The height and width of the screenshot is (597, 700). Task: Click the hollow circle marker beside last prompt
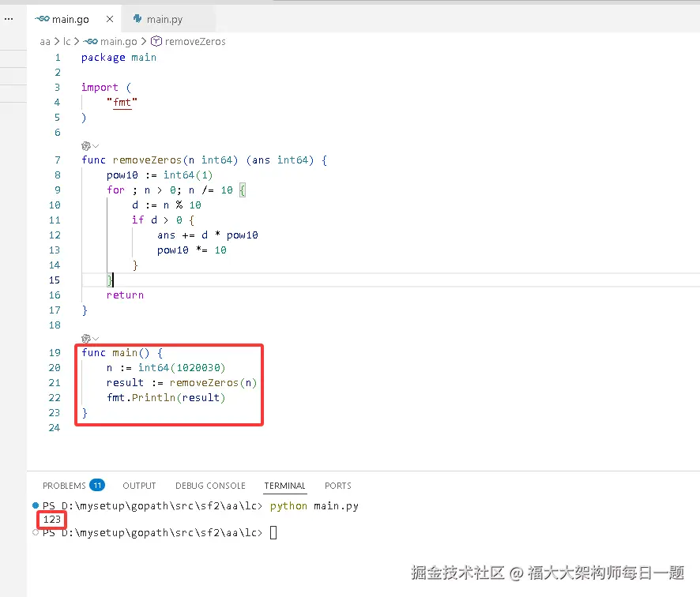[x=36, y=532]
